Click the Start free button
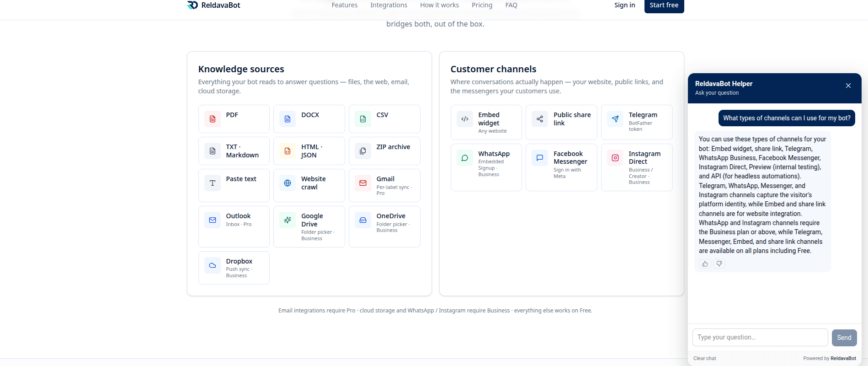Viewport: 868px width, 366px height. pyautogui.click(x=664, y=5)
